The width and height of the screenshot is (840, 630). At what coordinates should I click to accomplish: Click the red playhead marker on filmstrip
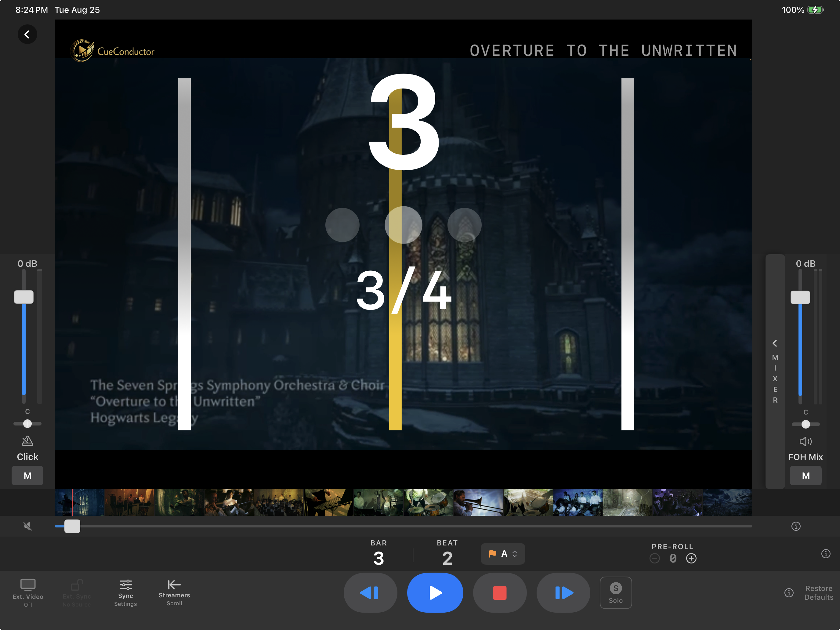pos(72,502)
